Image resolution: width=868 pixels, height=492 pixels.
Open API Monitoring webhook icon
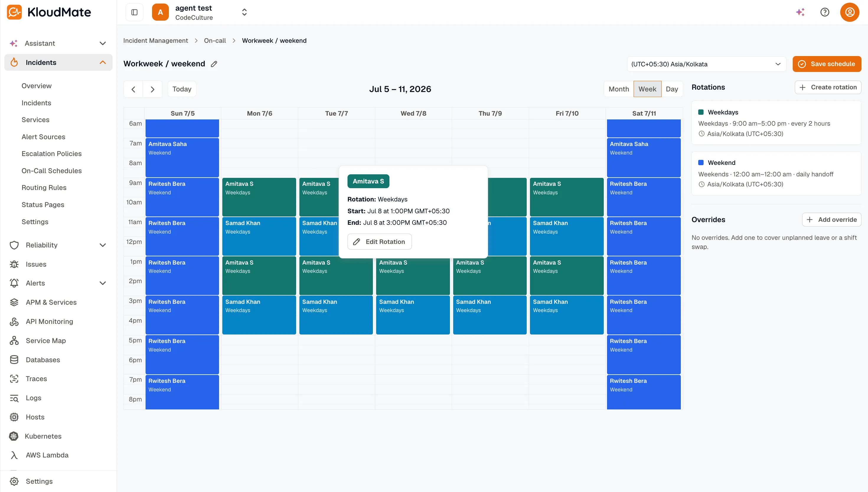coord(14,321)
